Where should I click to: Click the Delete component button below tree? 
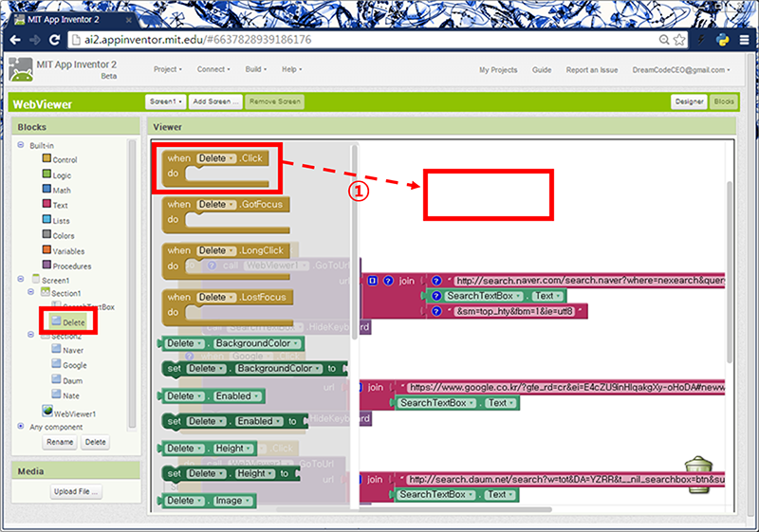(95, 442)
